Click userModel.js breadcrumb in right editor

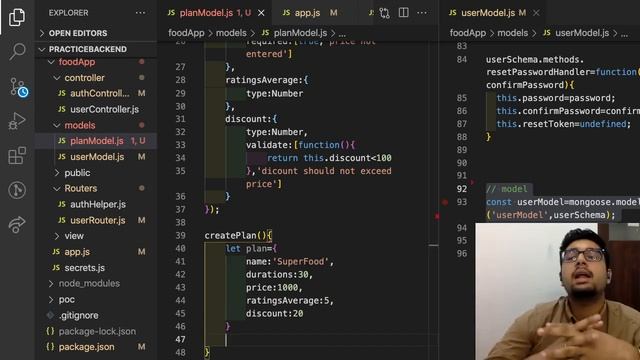click(582, 33)
